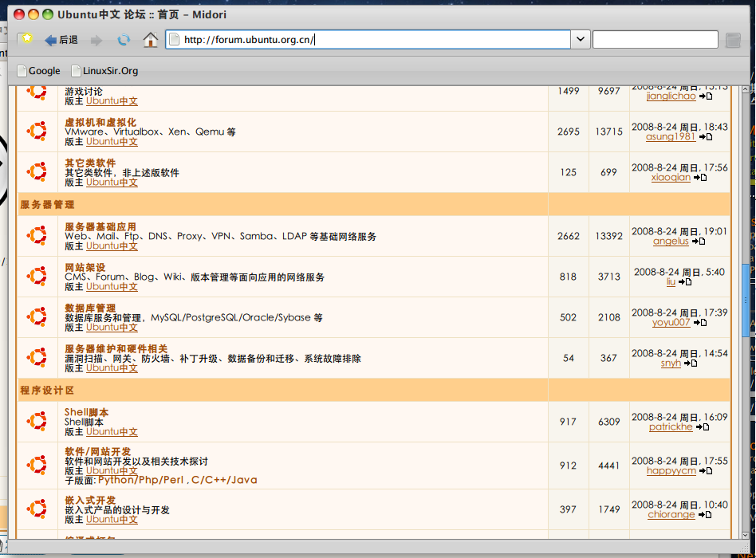Screen dimensions: 756x558
Task: Click the forum icon beside 网站架设
Action: pos(37,276)
